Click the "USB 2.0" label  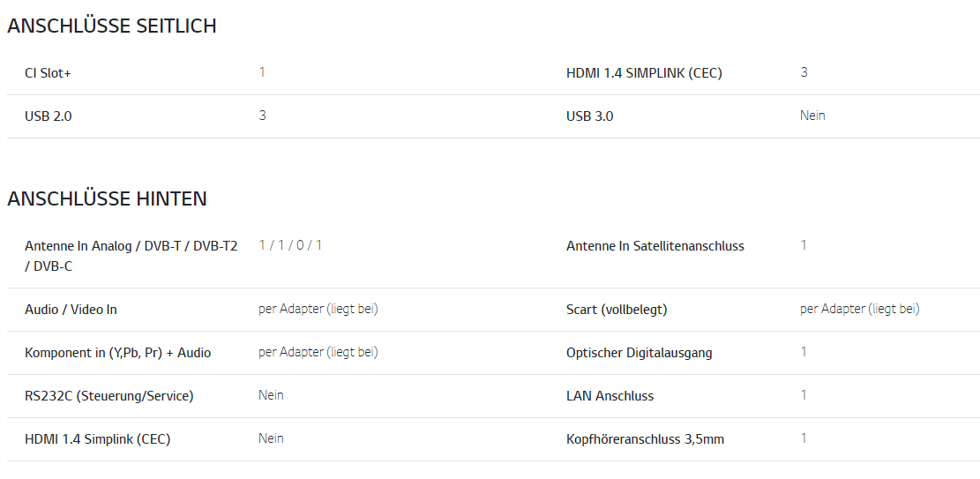(x=49, y=116)
